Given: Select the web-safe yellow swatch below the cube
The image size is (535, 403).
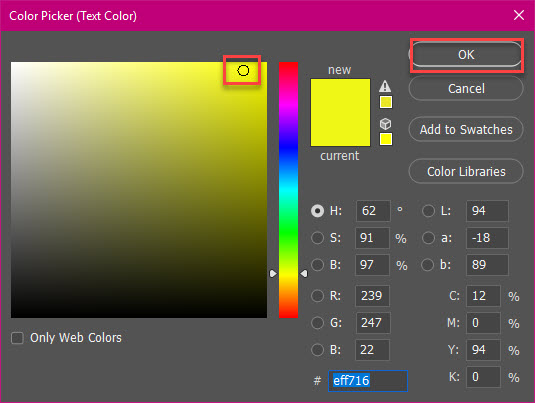Looking at the screenshot, I should (x=386, y=139).
